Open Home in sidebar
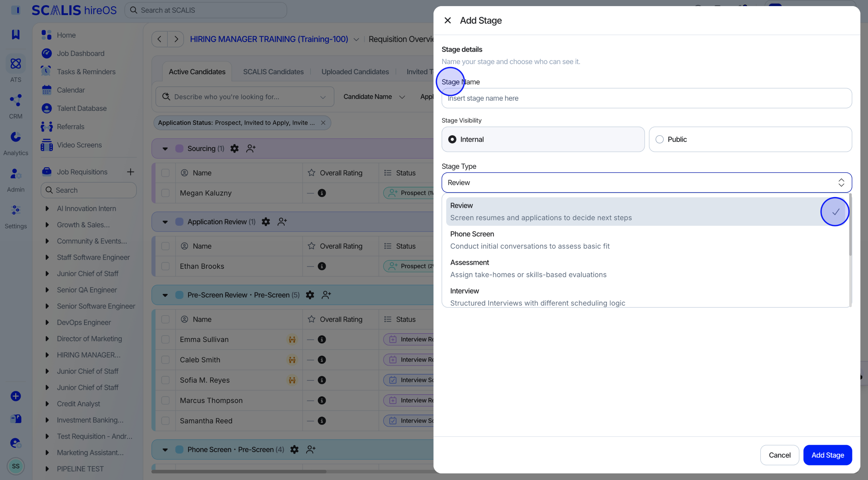 [x=66, y=35]
